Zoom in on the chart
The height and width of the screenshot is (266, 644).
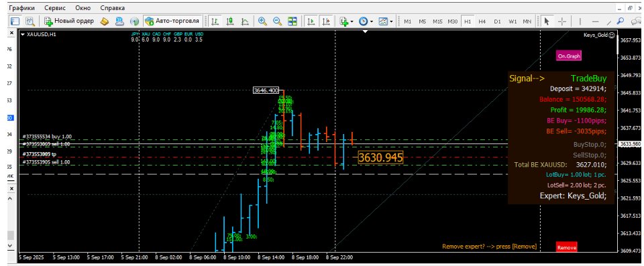262,21
